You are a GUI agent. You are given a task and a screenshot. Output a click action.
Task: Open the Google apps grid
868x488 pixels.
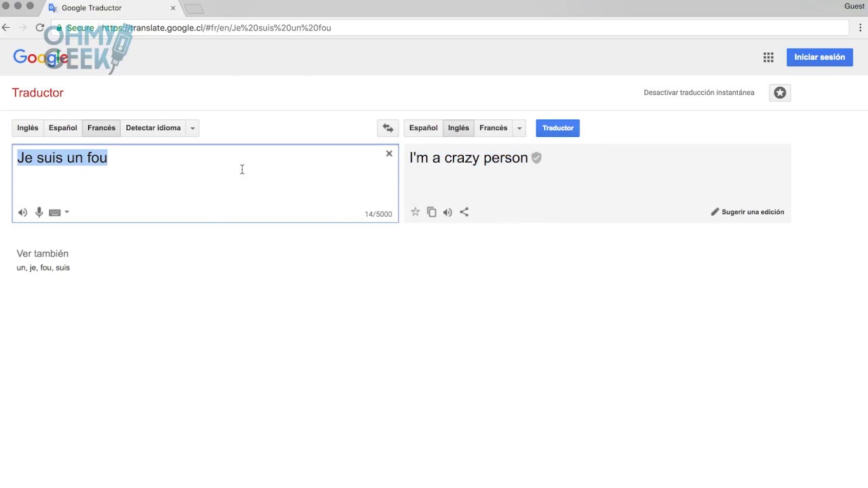point(768,58)
